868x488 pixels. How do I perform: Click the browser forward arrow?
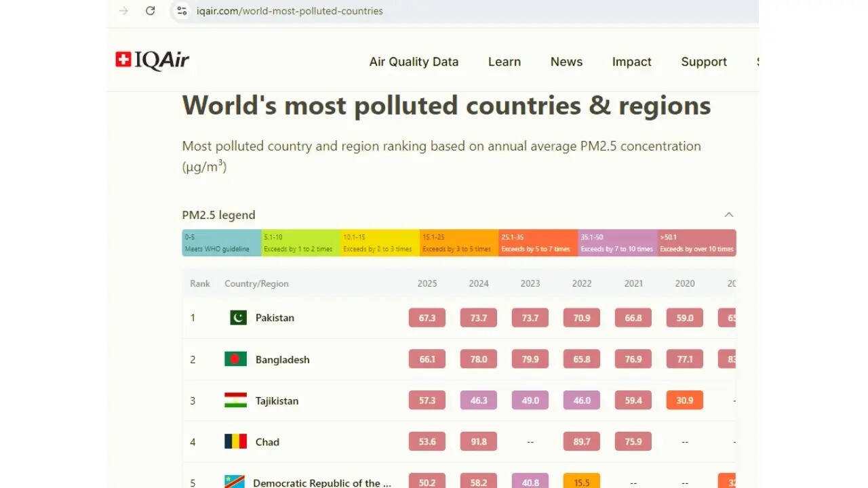pos(123,11)
